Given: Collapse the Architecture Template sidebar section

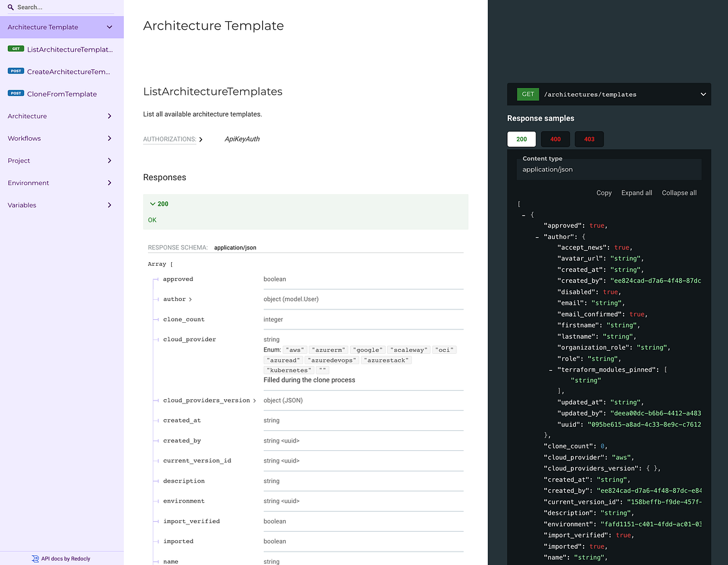Looking at the screenshot, I should point(109,27).
